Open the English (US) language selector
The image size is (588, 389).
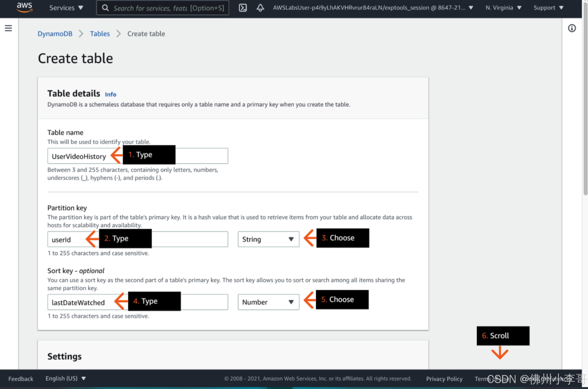[x=66, y=378]
